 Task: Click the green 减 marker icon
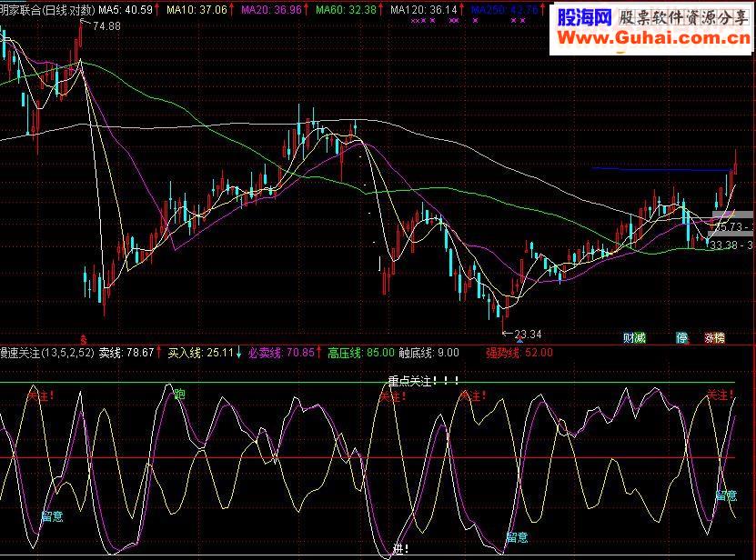point(640,338)
